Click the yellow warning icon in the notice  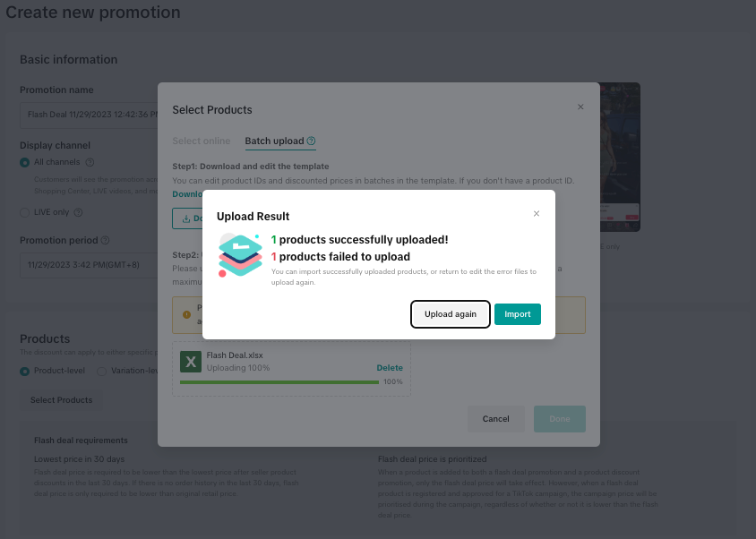pos(186,314)
